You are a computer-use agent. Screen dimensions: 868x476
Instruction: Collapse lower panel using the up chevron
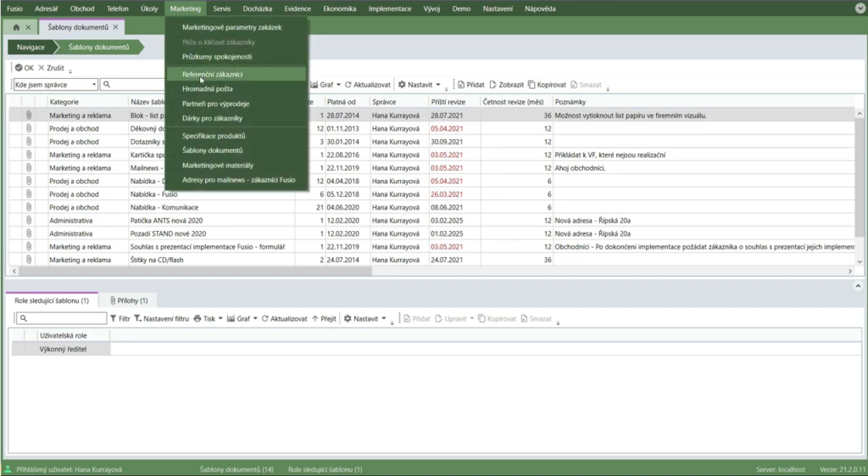(858, 286)
